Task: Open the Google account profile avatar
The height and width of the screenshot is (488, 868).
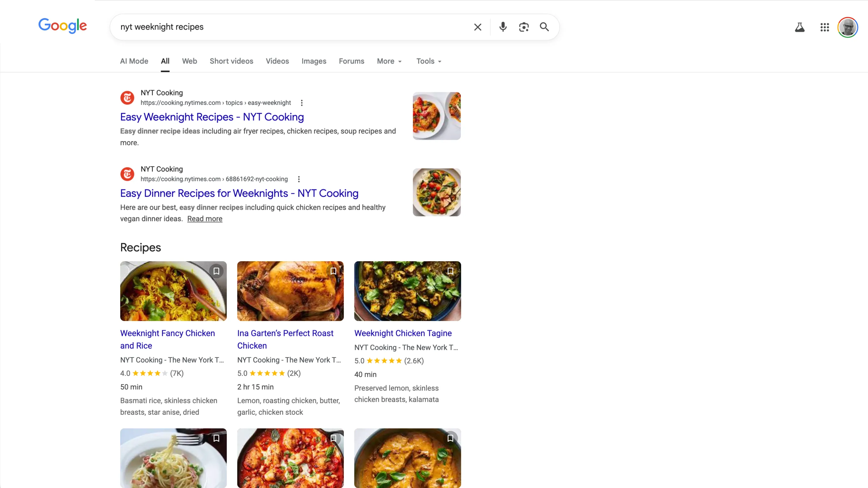Action: click(848, 27)
